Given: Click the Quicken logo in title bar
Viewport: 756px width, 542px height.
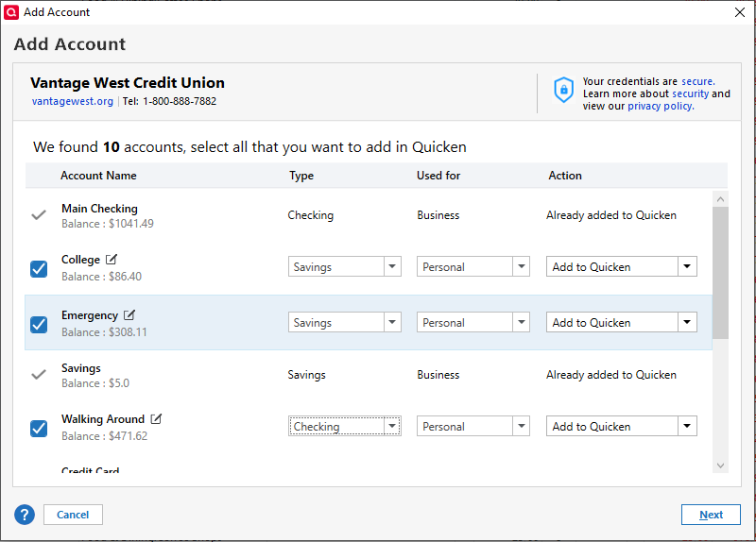Looking at the screenshot, I should tap(11, 12).
